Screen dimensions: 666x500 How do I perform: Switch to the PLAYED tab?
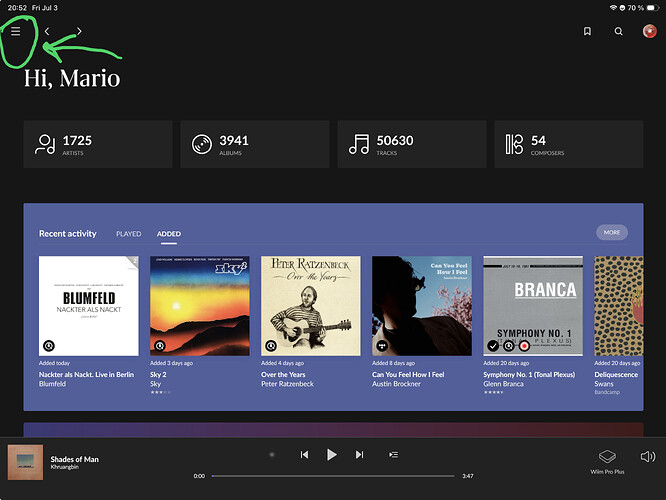pyautogui.click(x=128, y=234)
